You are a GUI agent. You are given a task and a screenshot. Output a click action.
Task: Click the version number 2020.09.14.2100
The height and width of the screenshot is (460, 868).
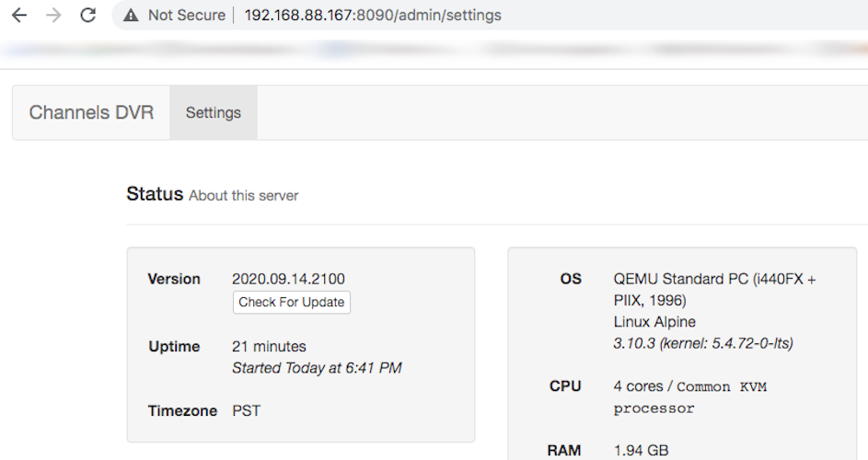click(288, 279)
